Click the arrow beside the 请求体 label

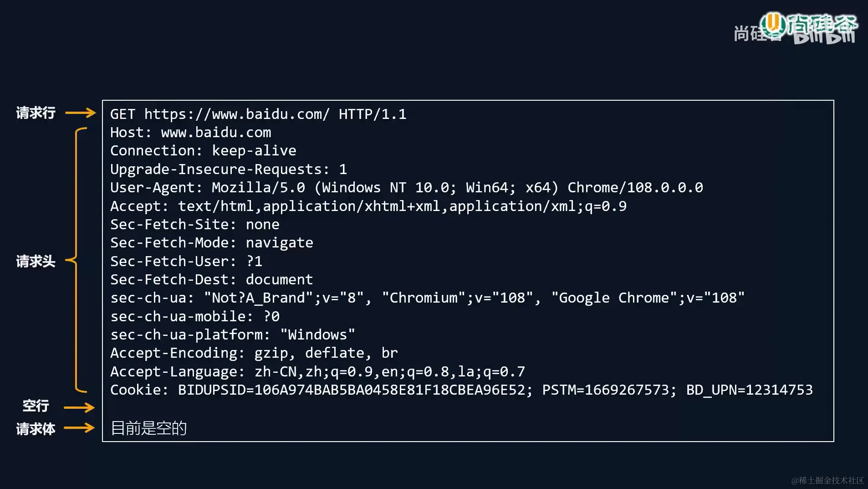(79, 427)
